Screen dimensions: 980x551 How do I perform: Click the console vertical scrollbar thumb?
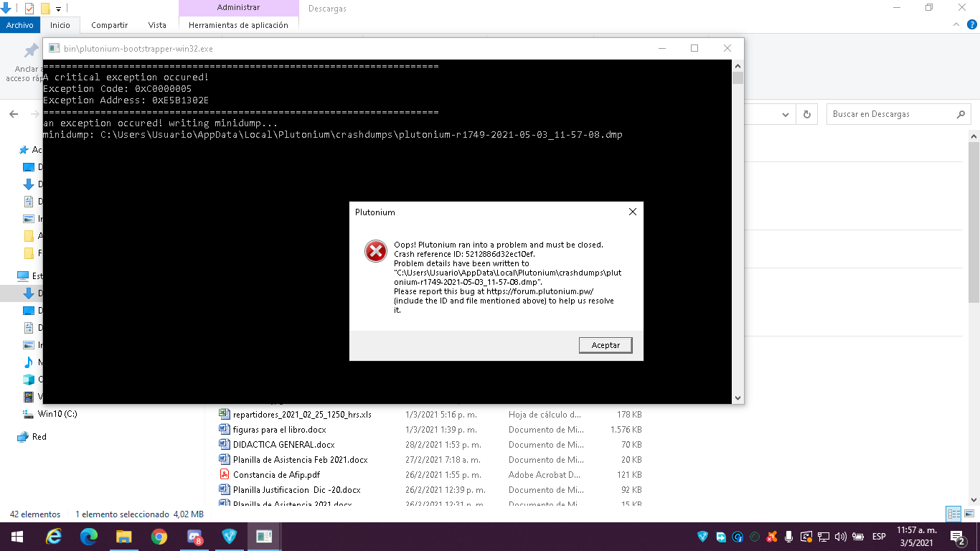click(738, 78)
